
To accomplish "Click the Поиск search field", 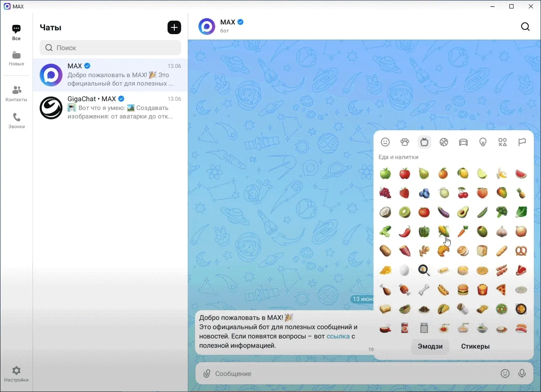I will [110, 48].
